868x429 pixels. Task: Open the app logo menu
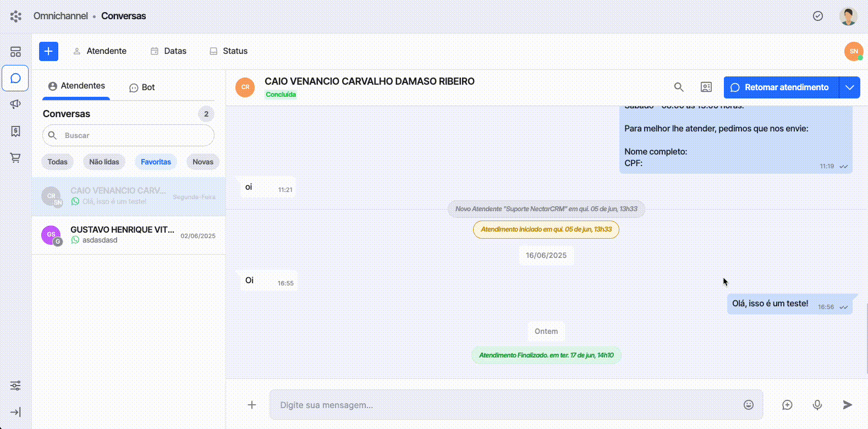click(x=16, y=16)
